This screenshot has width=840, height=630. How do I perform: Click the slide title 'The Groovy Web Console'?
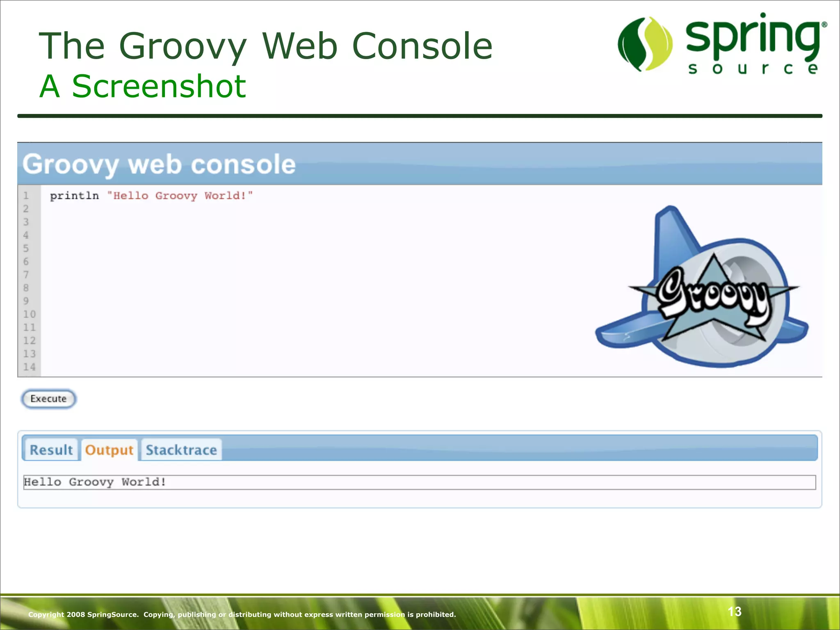[265, 46]
